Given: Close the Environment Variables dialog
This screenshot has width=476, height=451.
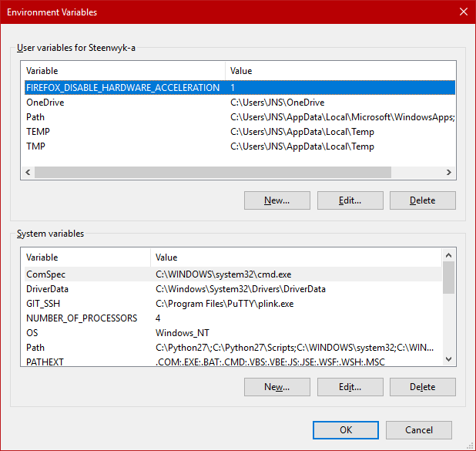Looking at the screenshot, I should (x=462, y=12).
